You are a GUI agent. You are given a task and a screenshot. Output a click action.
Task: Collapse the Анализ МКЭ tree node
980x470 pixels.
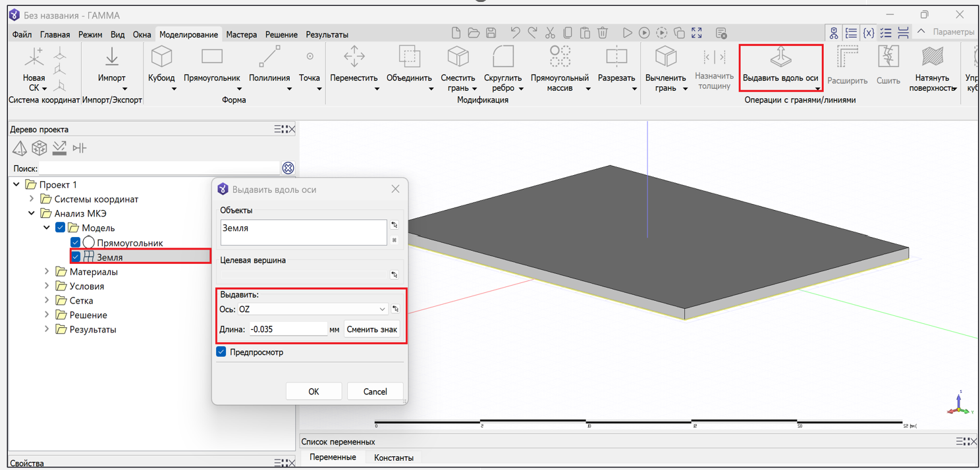click(x=32, y=213)
